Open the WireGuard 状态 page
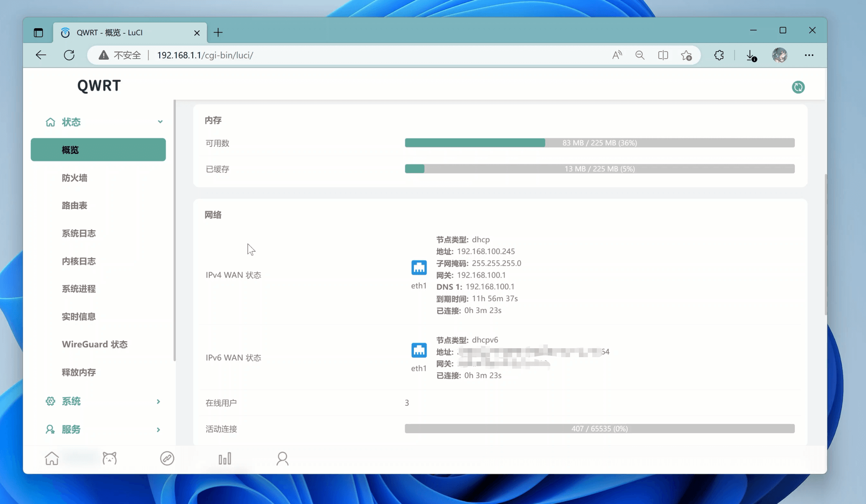The image size is (866, 504). tap(94, 344)
